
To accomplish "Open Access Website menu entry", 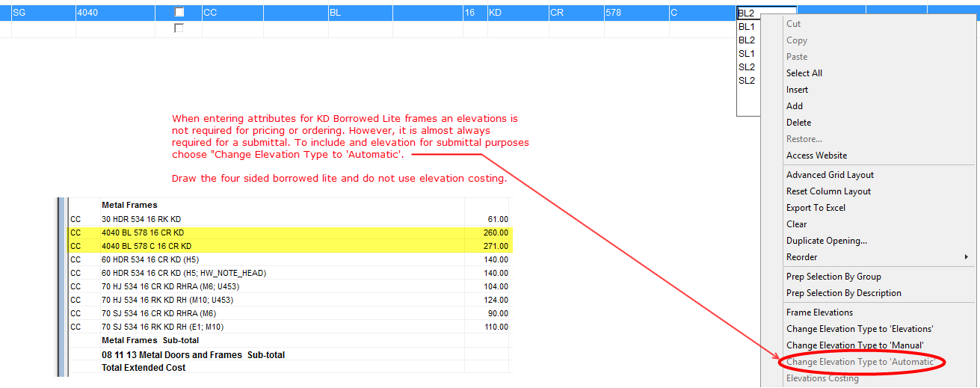I will 816,155.
